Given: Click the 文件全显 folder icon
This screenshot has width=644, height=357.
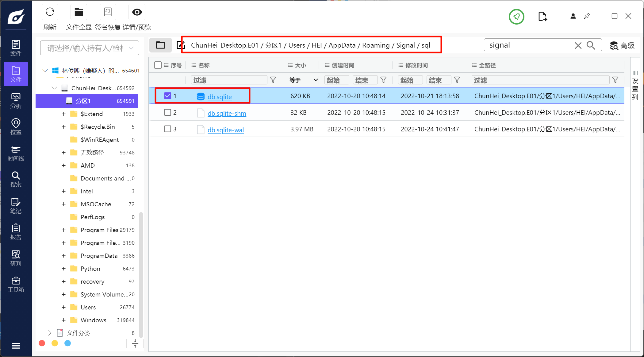Looking at the screenshot, I should pyautogui.click(x=79, y=12).
